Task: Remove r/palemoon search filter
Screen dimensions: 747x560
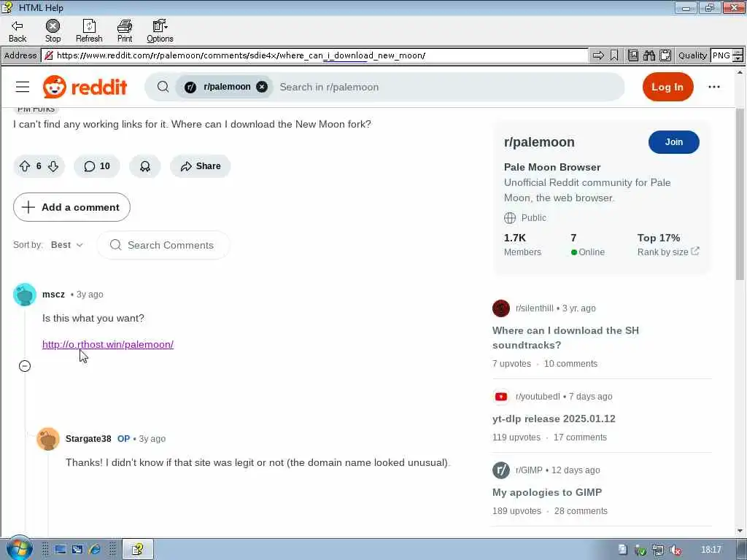Action: click(x=262, y=87)
